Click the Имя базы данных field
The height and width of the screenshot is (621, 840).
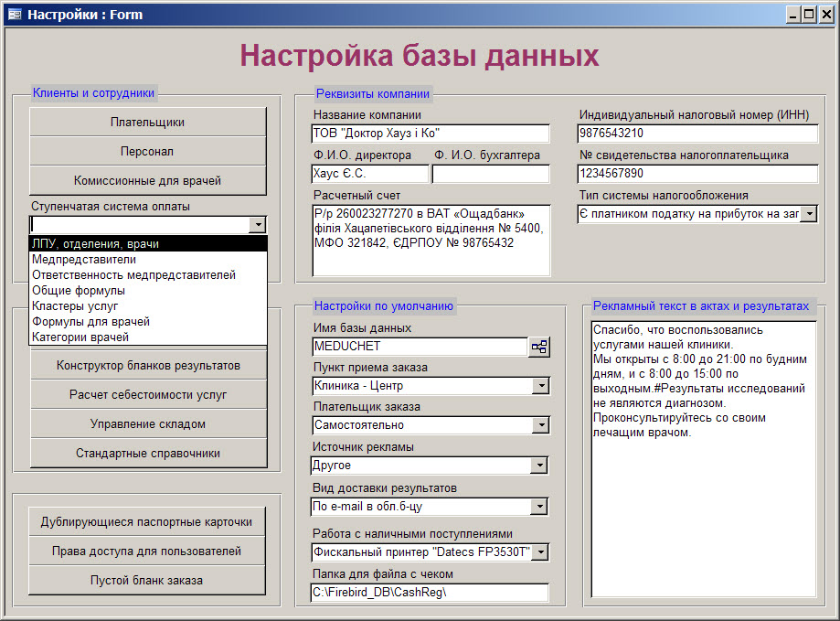[420, 347]
